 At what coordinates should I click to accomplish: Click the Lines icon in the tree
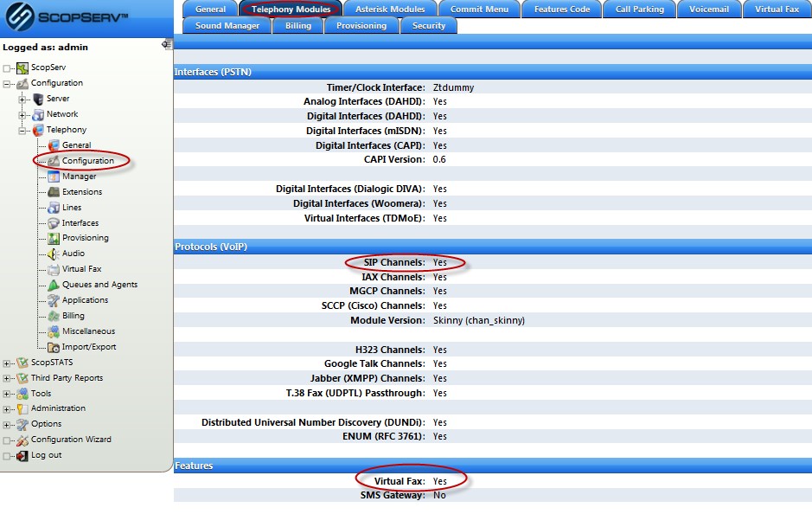[54, 208]
